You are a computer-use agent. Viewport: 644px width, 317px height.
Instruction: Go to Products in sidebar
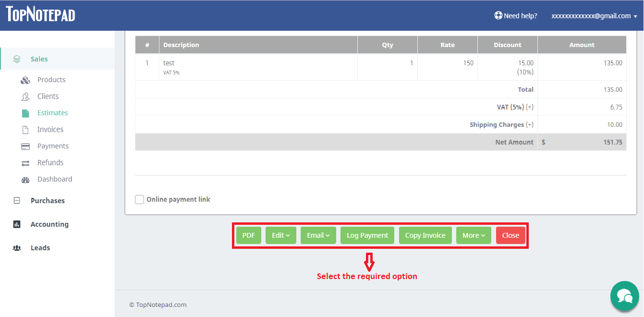[x=51, y=80]
